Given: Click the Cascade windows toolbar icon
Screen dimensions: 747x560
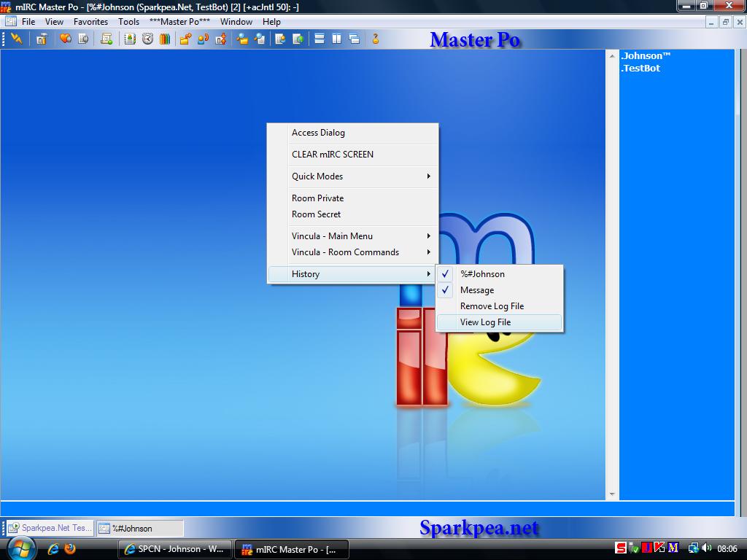Looking at the screenshot, I should click(355, 39).
